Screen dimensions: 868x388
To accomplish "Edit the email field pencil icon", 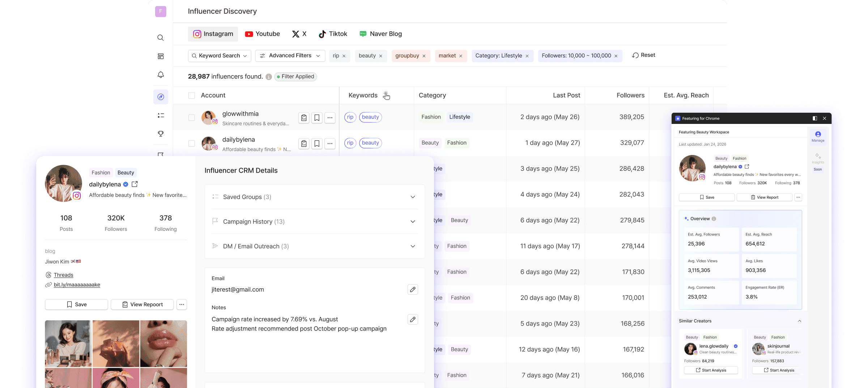I will (x=413, y=289).
